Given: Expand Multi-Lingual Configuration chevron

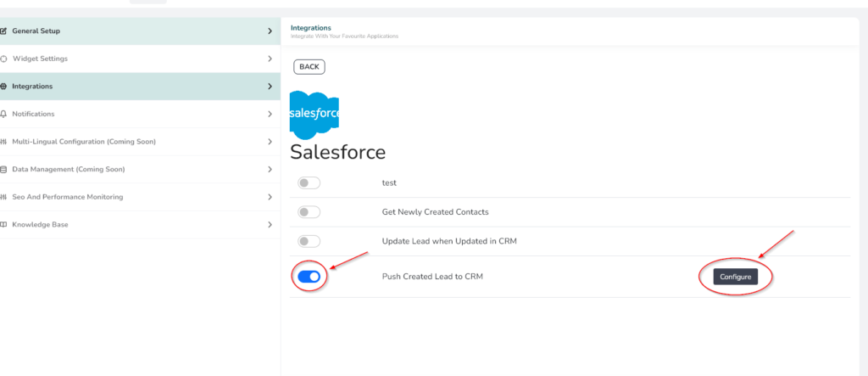Looking at the screenshot, I should [270, 142].
